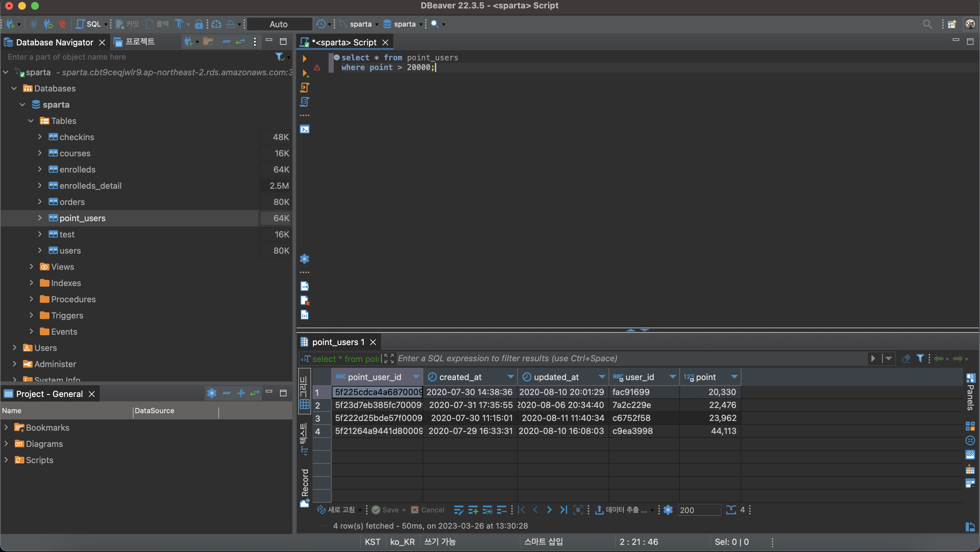The image size is (980, 552).
Task: Click the go to last row icon
Action: (x=564, y=510)
